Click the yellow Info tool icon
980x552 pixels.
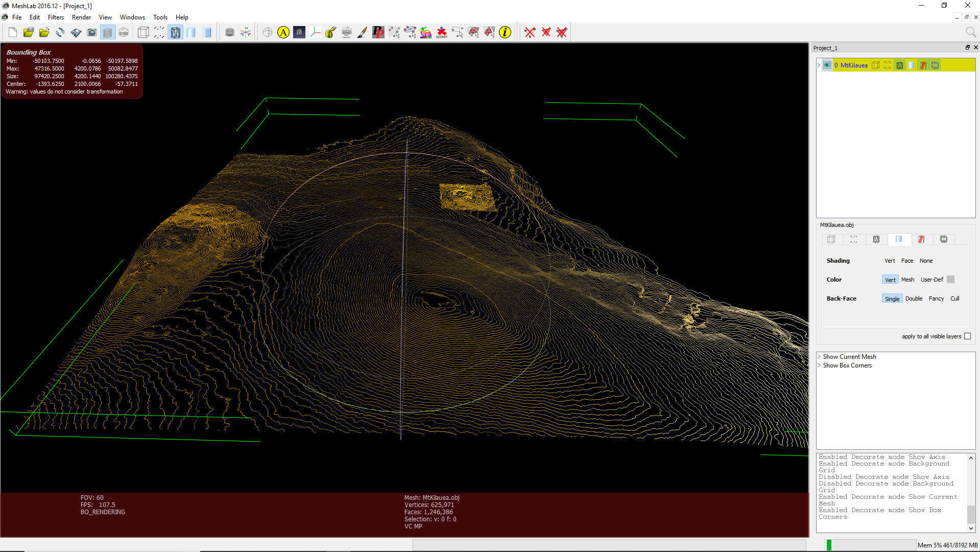(505, 33)
